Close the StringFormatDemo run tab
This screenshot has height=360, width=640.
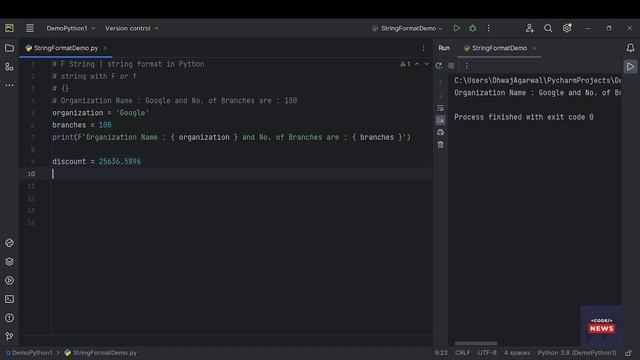pos(534,48)
